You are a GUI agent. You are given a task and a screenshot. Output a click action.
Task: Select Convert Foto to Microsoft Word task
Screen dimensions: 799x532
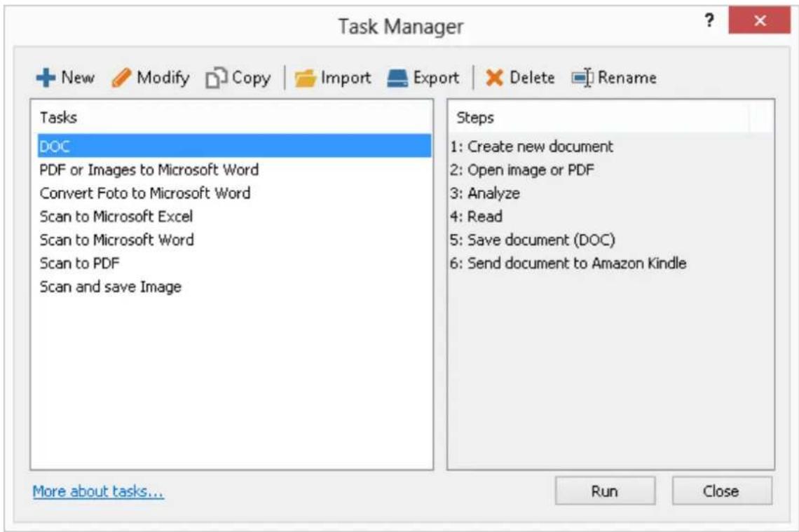[234, 193]
